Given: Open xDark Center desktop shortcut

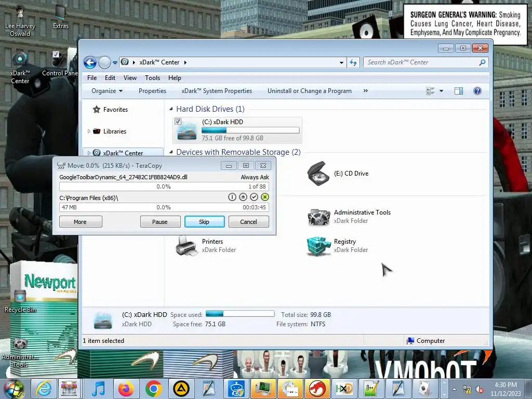Looking at the screenshot, I should (20, 67).
